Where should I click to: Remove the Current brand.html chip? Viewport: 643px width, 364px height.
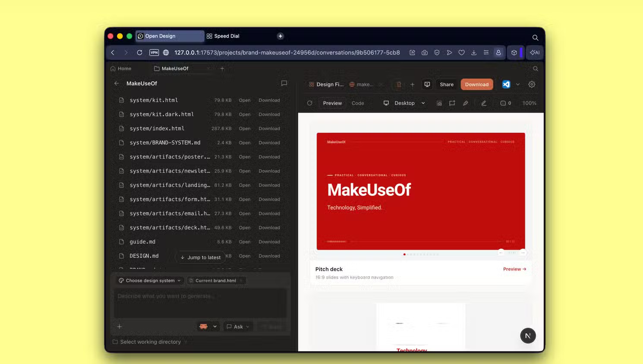[241, 280]
